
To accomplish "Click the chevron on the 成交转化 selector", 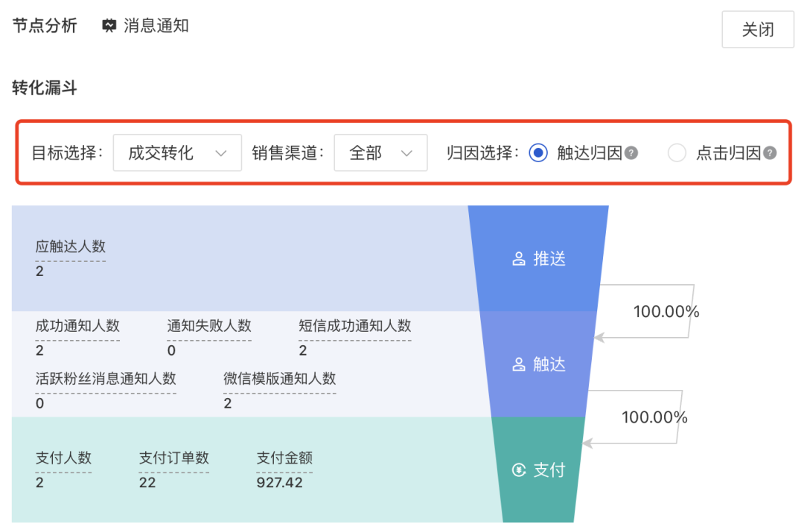I will pyautogui.click(x=221, y=153).
